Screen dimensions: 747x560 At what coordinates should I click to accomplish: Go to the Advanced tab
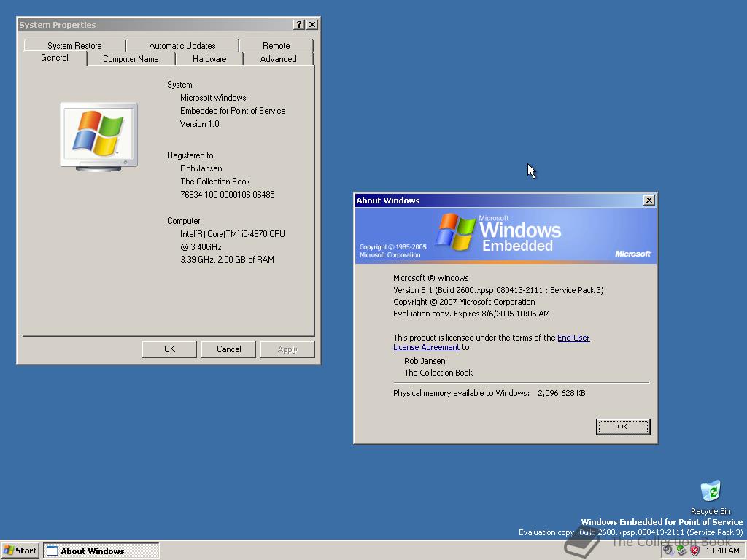278,59
